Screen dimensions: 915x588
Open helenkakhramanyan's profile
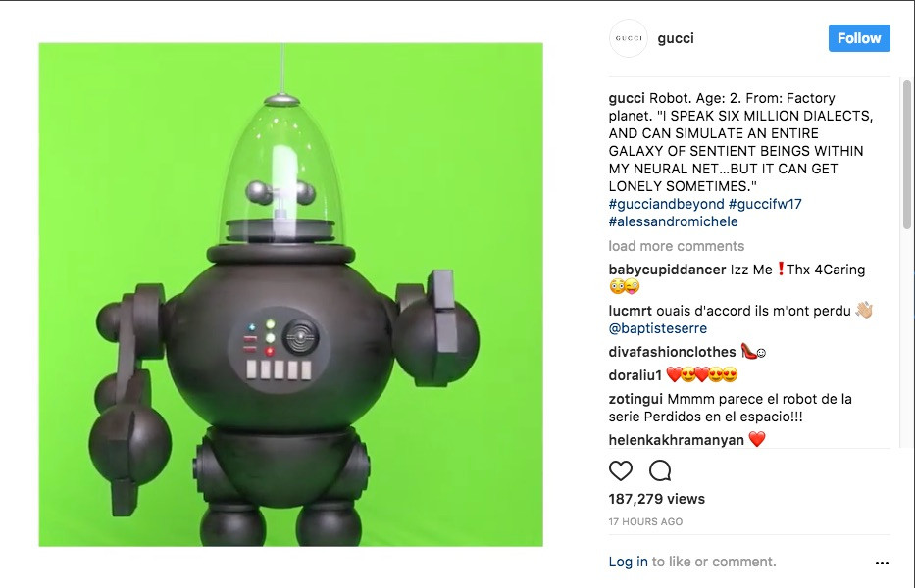coord(677,440)
